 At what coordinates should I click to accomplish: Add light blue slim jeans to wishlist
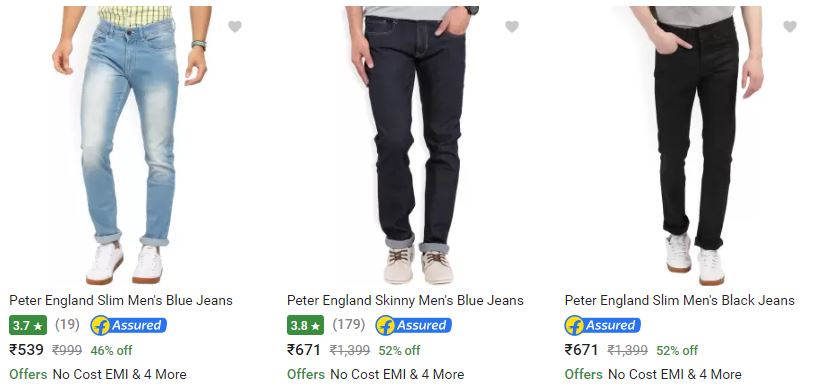pos(235,26)
